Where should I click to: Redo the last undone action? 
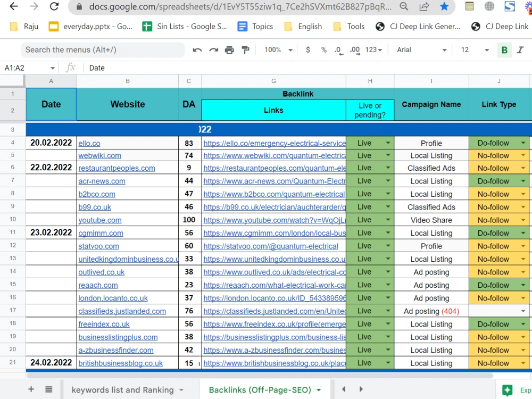(x=213, y=50)
